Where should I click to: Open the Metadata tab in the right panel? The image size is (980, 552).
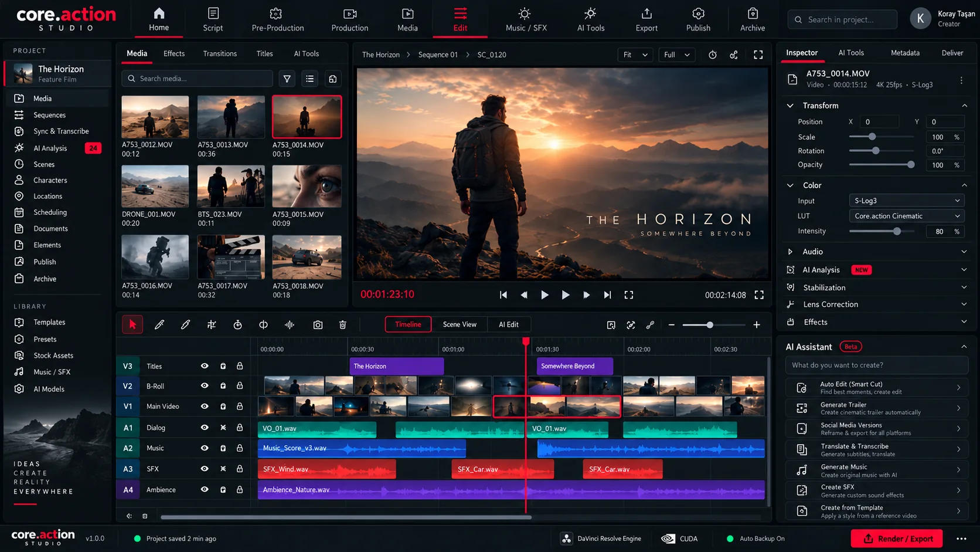905,53
